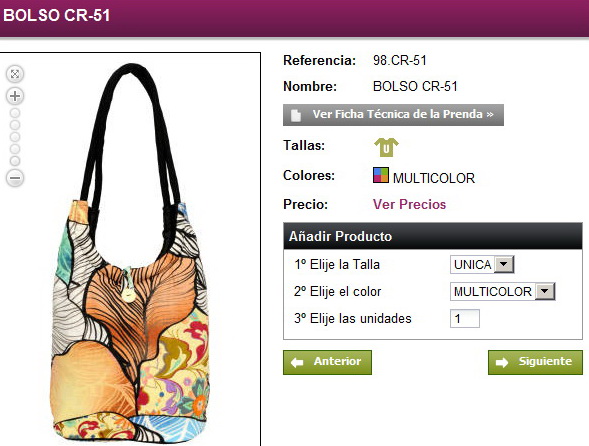Zoom out with the minus icon
The width and height of the screenshot is (589, 446).
(x=15, y=178)
